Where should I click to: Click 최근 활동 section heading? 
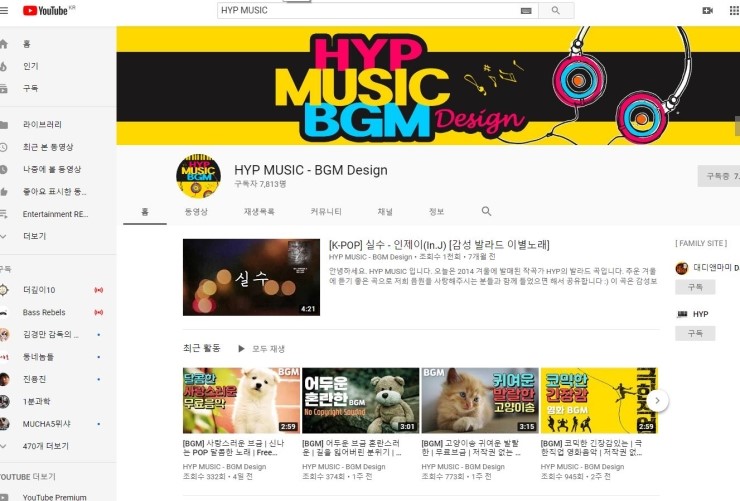pyautogui.click(x=202, y=348)
